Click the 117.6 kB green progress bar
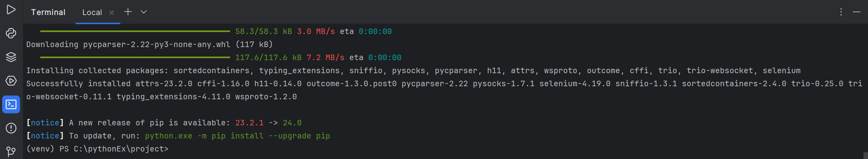The height and width of the screenshot is (159, 868). click(x=135, y=57)
